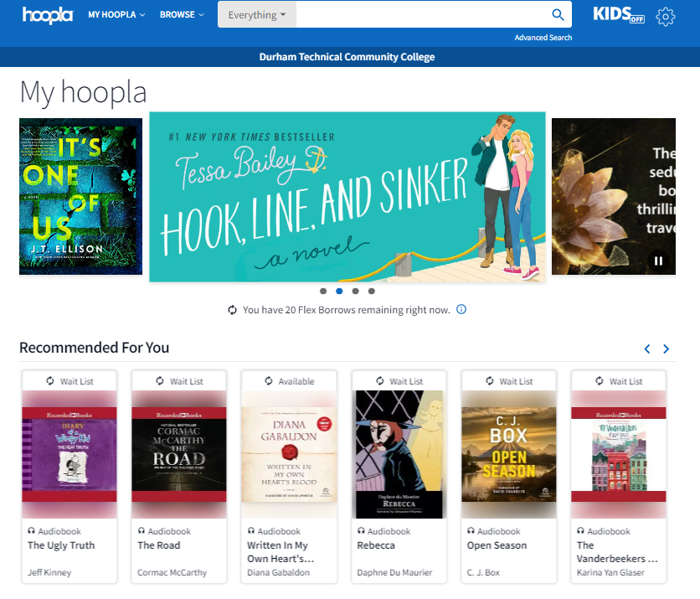The width and height of the screenshot is (700, 599).
Task: Toggle KIDS mode switch
Action: click(x=618, y=15)
